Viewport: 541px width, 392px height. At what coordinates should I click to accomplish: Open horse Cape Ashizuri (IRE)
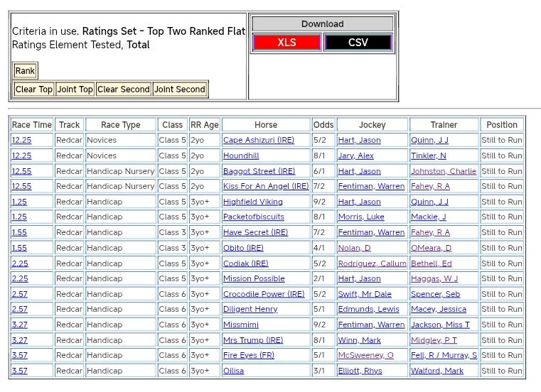pos(258,141)
